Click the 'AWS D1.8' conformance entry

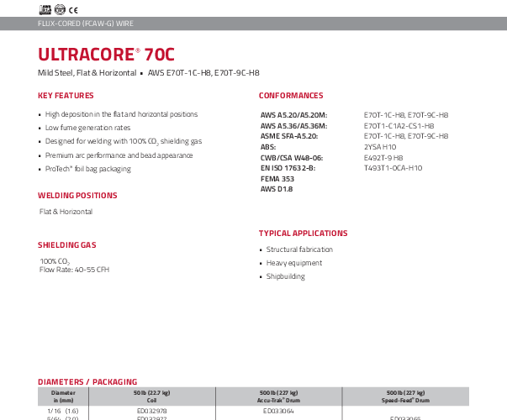tap(277, 189)
